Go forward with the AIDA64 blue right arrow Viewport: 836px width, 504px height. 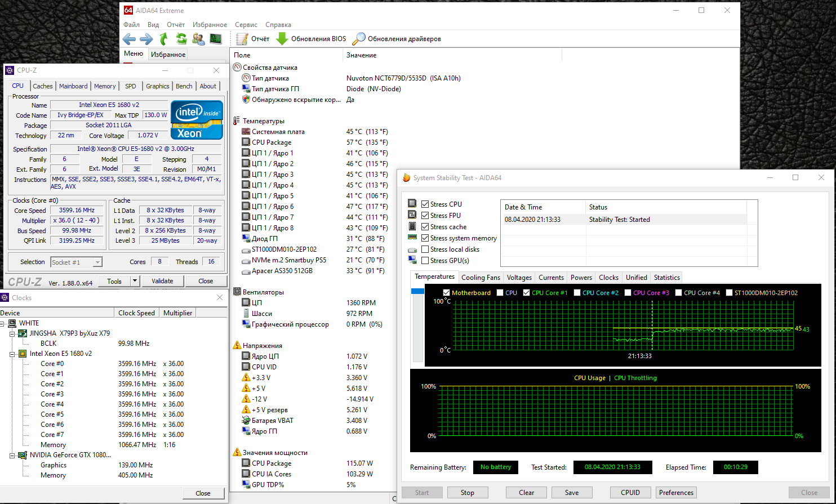pos(146,39)
